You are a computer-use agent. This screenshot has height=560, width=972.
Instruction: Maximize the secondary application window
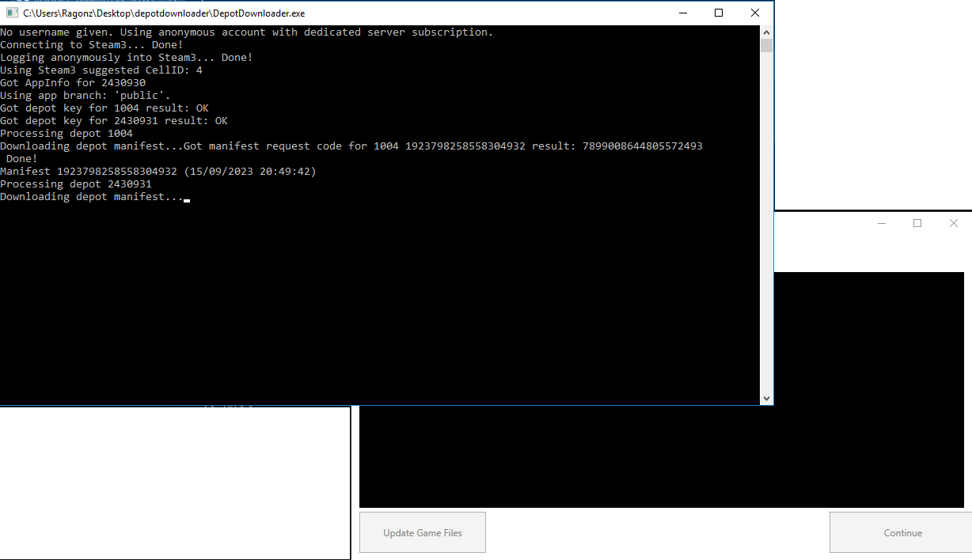point(917,223)
